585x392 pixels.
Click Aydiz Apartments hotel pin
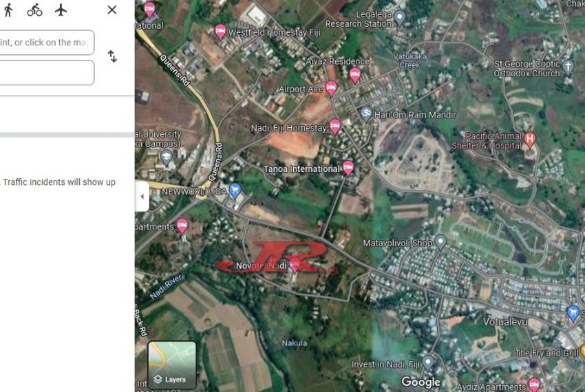point(534,384)
